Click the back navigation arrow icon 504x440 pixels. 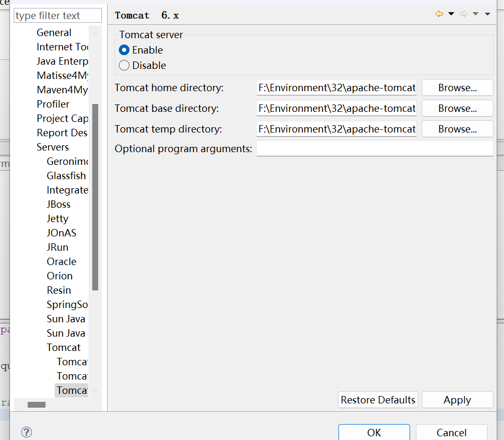(x=439, y=14)
